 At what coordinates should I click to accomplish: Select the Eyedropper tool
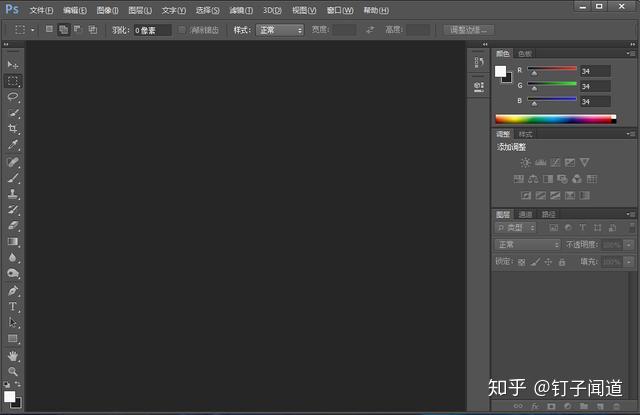pyautogui.click(x=13, y=145)
